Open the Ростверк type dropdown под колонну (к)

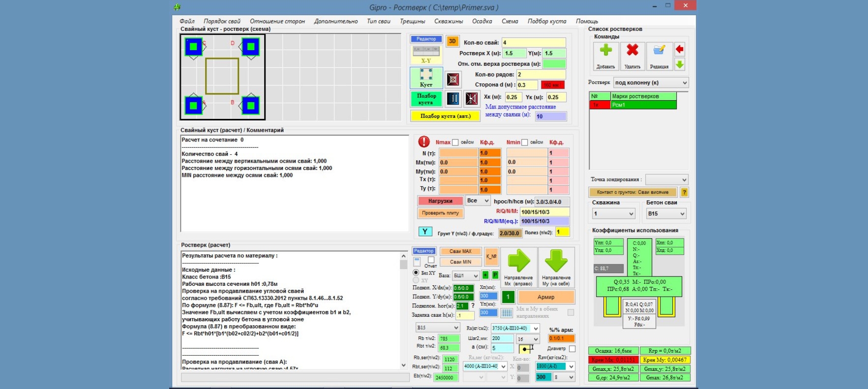pos(651,83)
